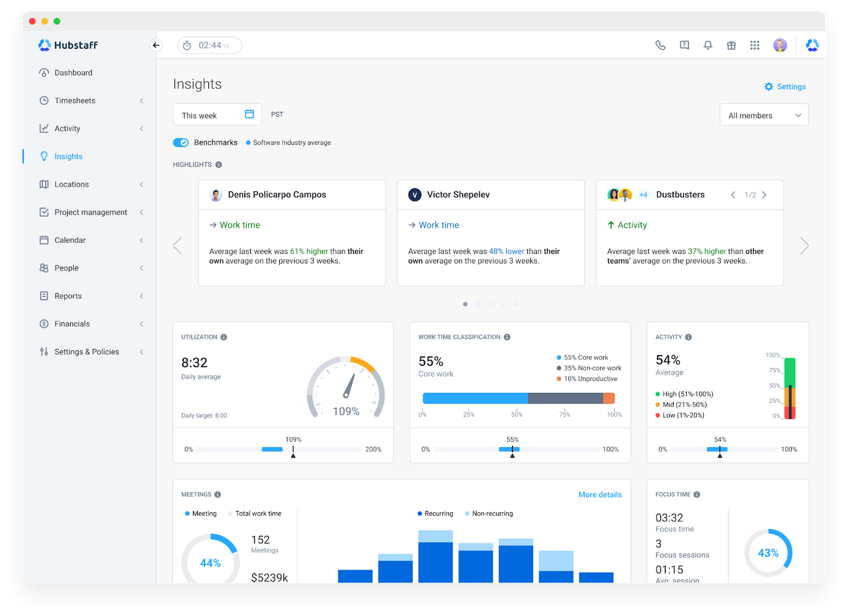The height and width of the screenshot is (616, 848).
Task: Toggle the Total work time legend
Action: pos(255,513)
